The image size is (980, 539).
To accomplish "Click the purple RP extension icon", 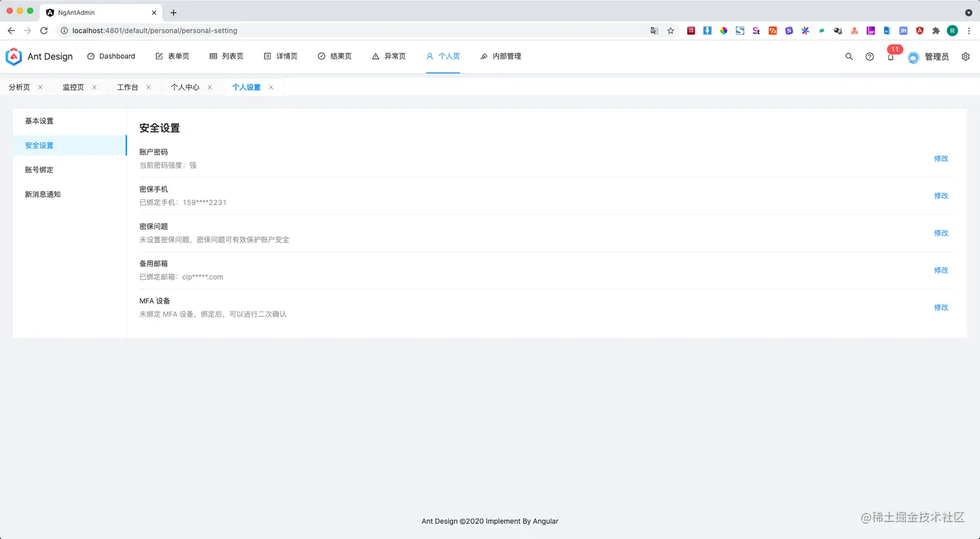I will pyautogui.click(x=870, y=30).
